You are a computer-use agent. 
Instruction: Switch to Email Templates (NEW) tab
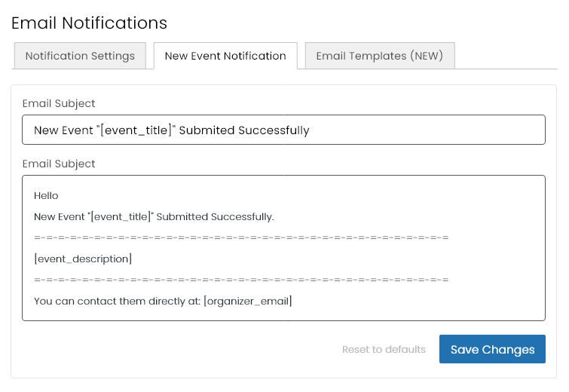coord(380,56)
